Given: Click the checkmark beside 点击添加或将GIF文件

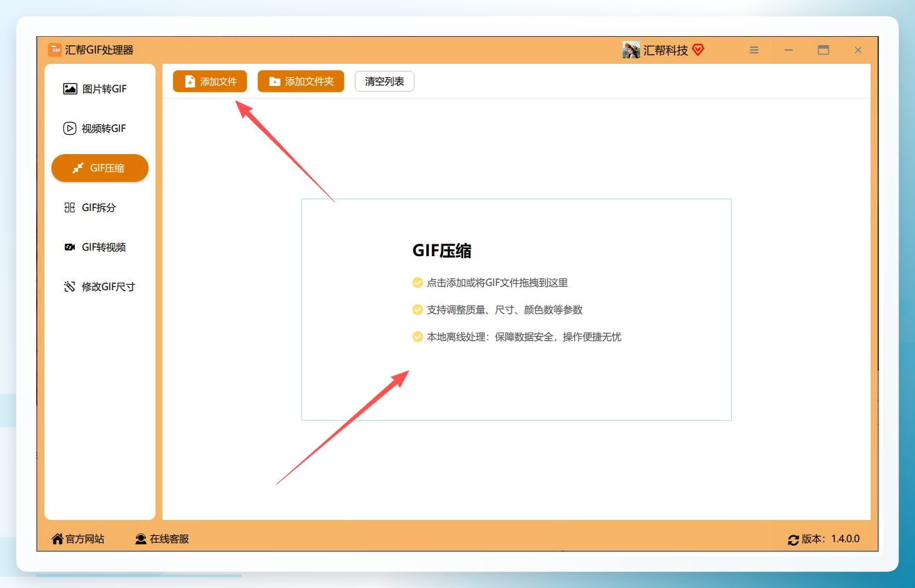Looking at the screenshot, I should click(417, 283).
